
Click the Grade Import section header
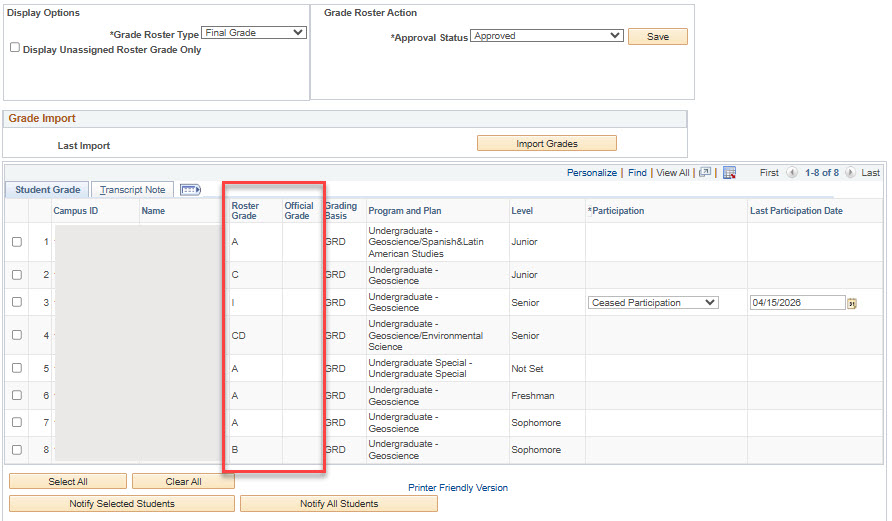coord(42,118)
